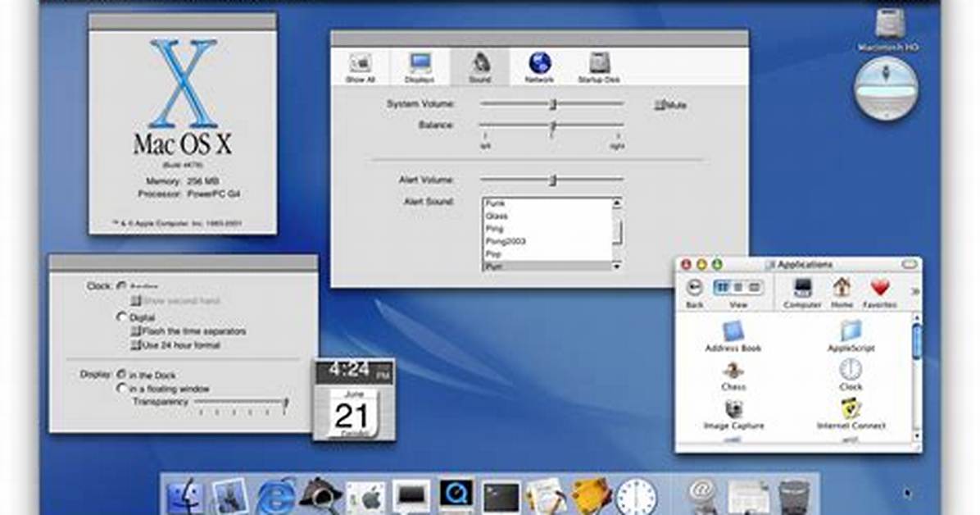Select Funk alert sound
Viewport: 980px width, 515px height.
pyautogui.click(x=547, y=203)
